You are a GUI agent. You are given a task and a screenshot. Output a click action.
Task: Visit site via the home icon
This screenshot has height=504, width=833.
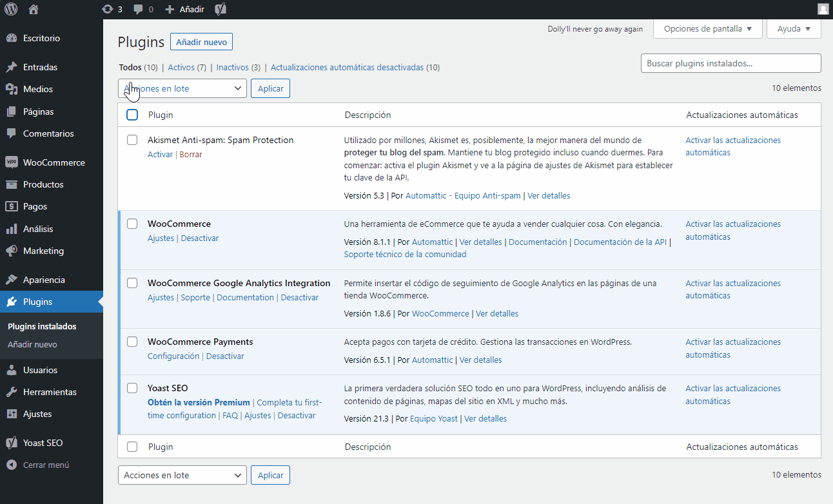tap(34, 10)
